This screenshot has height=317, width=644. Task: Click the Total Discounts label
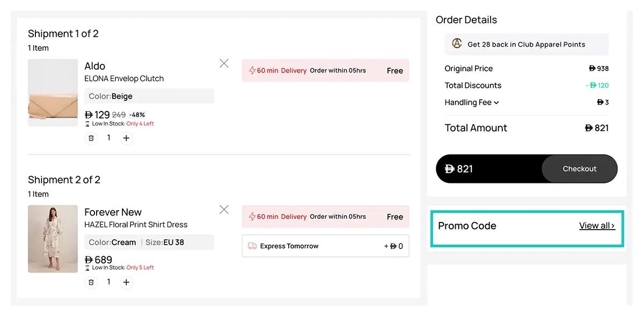tap(473, 85)
